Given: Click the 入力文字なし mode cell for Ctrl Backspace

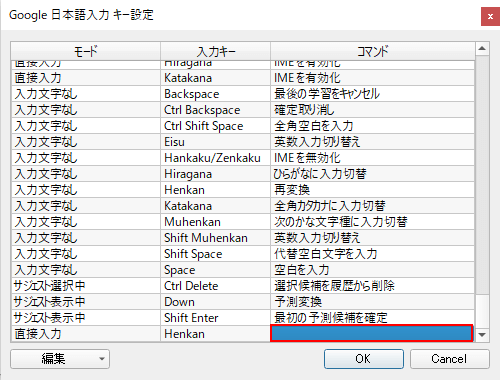Looking at the screenshot, I should [x=86, y=110].
